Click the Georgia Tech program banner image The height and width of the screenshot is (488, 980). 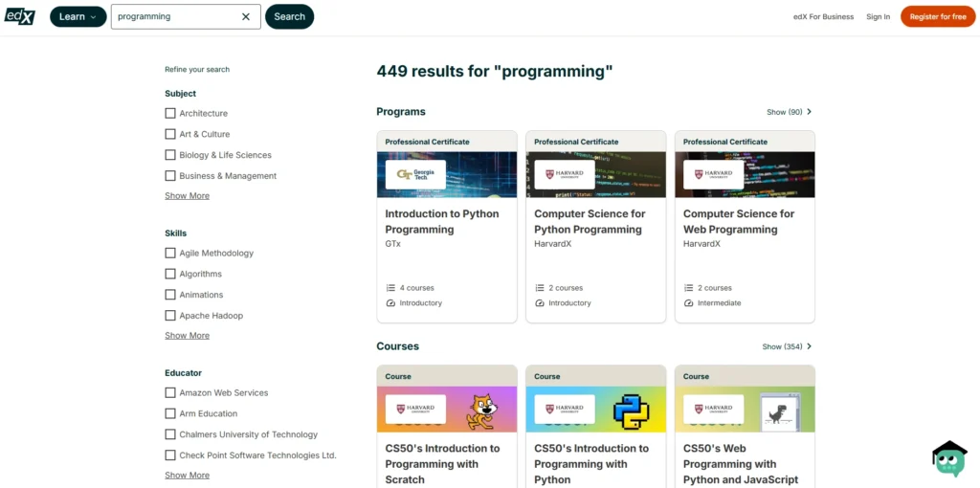coord(447,174)
